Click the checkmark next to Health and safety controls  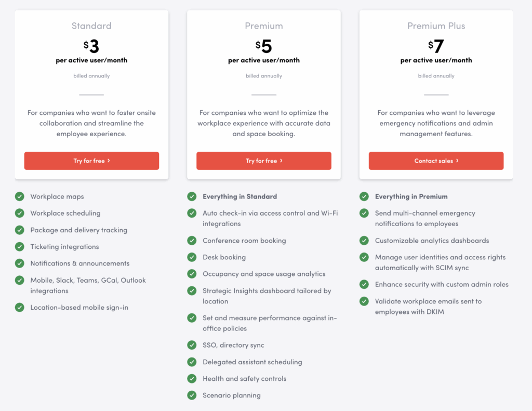[x=192, y=379]
